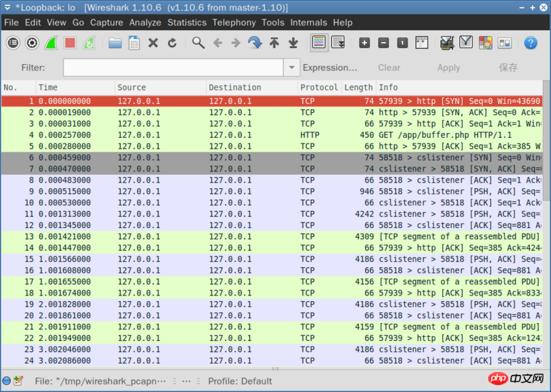Open the Tools menu

click(x=273, y=23)
